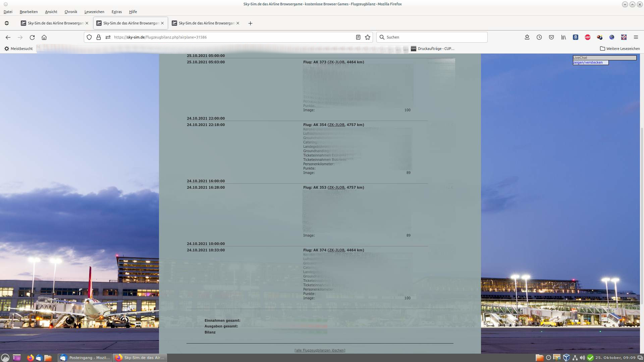Open a new browser tab

click(x=250, y=23)
